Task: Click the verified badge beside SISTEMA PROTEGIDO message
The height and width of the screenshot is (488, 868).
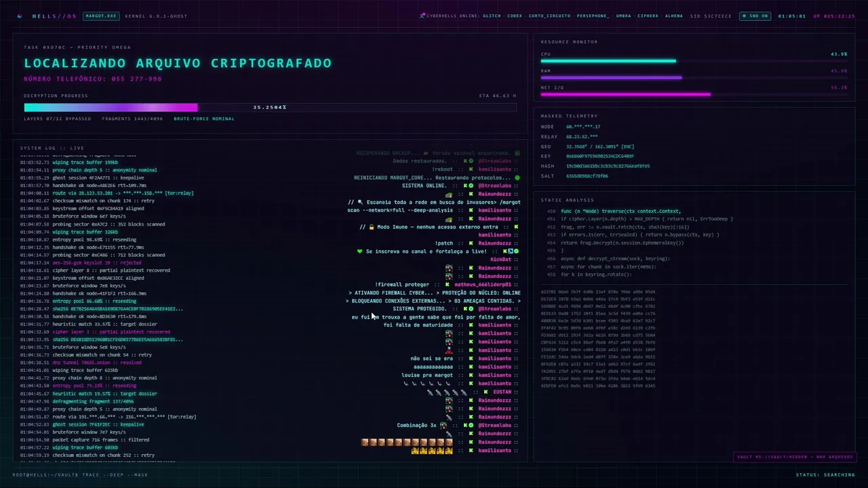Action: tap(471, 309)
